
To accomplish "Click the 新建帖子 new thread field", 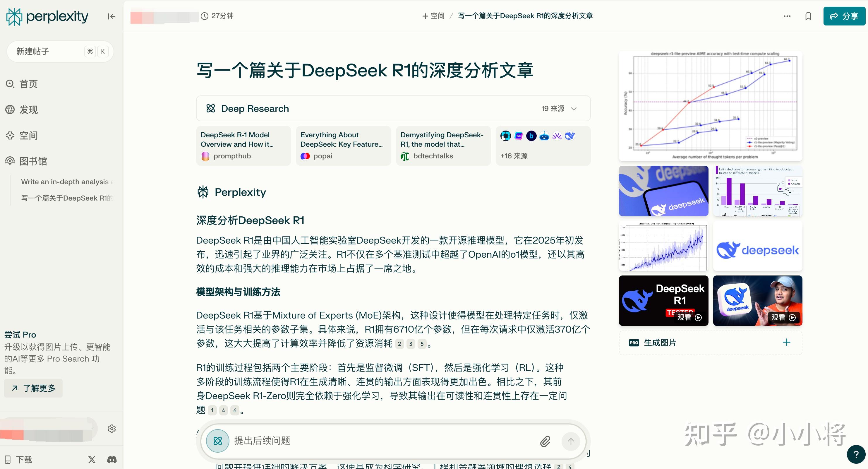I will coord(60,51).
